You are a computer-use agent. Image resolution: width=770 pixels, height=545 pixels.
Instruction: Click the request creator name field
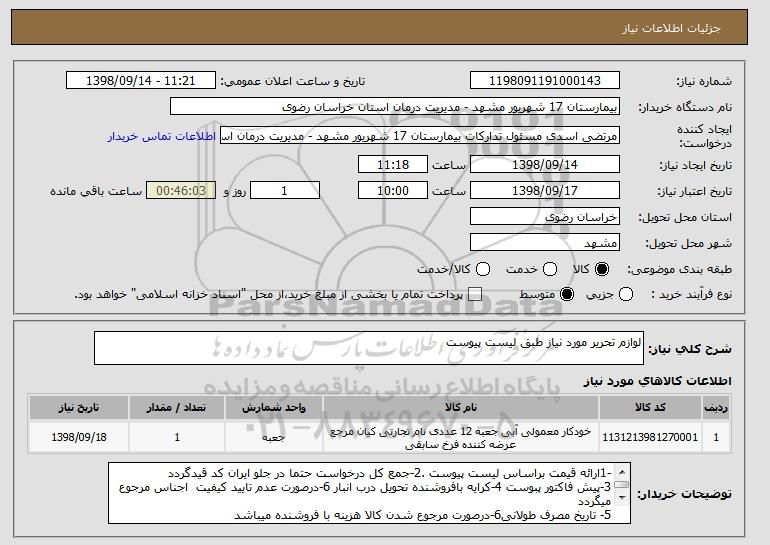coord(420,136)
